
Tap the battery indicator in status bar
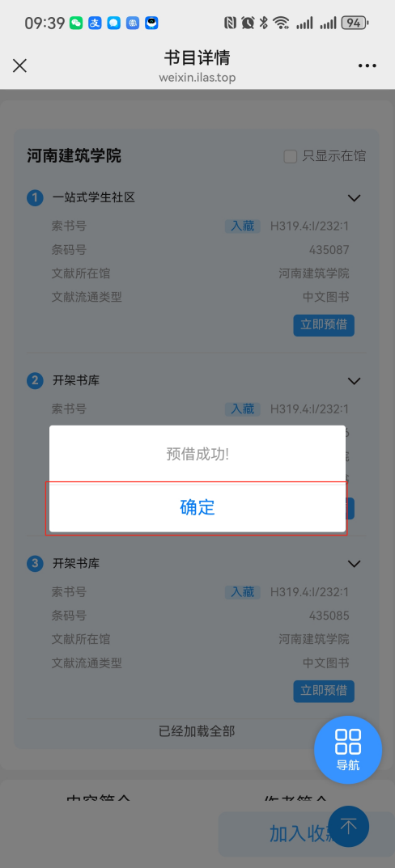(355, 23)
